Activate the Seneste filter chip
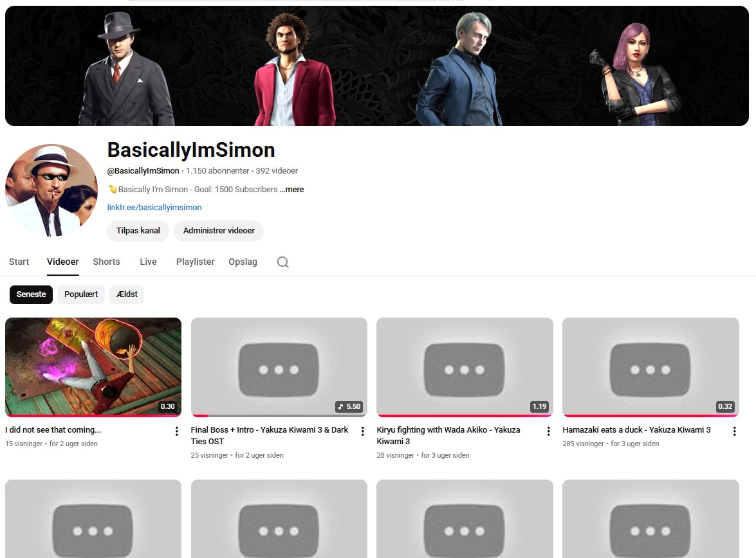Viewport: 756px width, 558px height. (x=31, y=294)
